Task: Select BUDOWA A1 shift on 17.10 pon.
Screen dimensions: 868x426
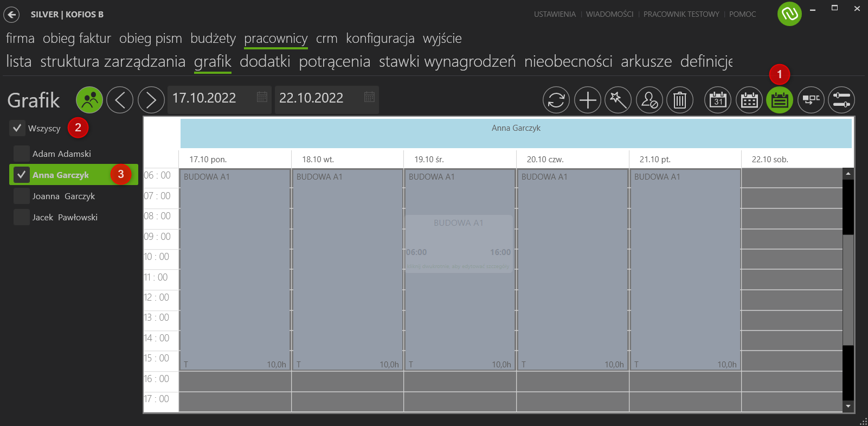Action: click(x=235, y=270)
